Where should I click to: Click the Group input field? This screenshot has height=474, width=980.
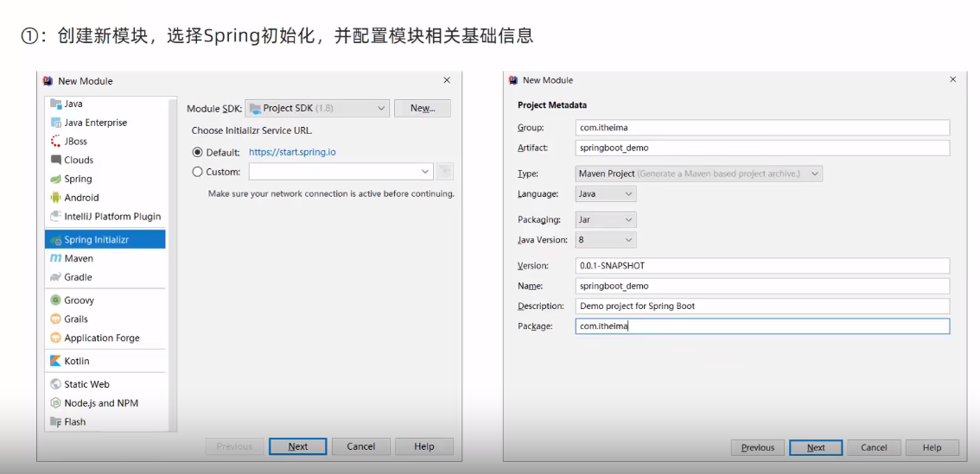(762, 128)
